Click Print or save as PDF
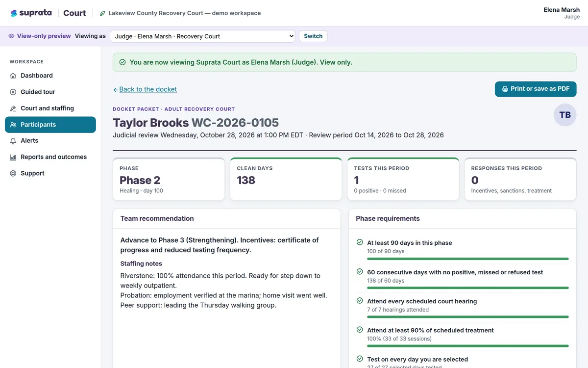 tap(536, 89)
